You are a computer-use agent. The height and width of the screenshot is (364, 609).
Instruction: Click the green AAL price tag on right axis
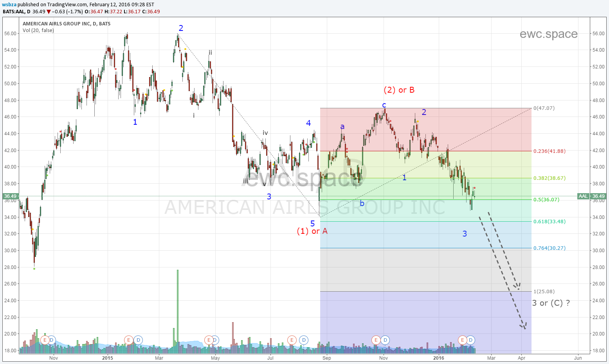click(x=583, y=196)
